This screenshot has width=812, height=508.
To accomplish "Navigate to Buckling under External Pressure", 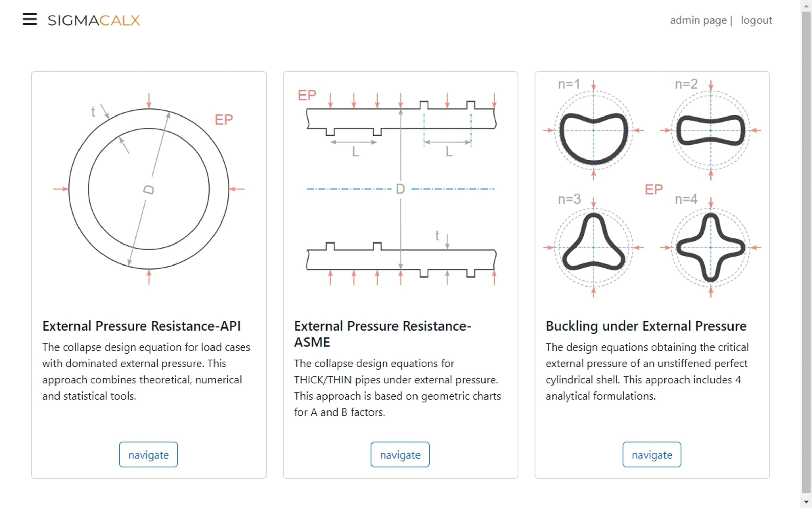I will pos(652,454).
